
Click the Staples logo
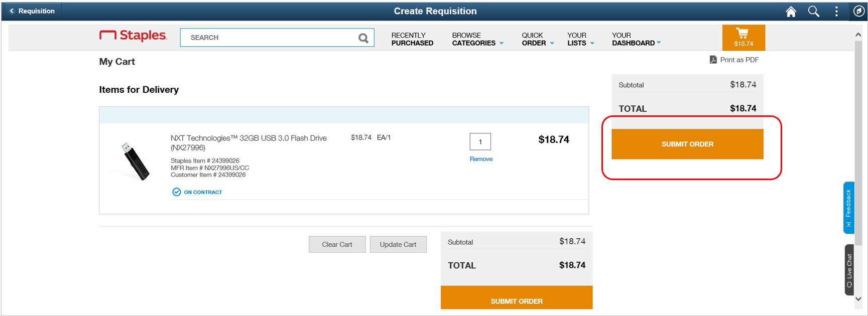coord(133,36)
